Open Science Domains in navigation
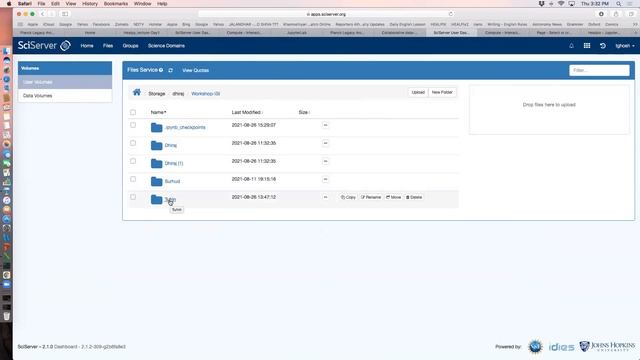640x360 pixels. 166,46
